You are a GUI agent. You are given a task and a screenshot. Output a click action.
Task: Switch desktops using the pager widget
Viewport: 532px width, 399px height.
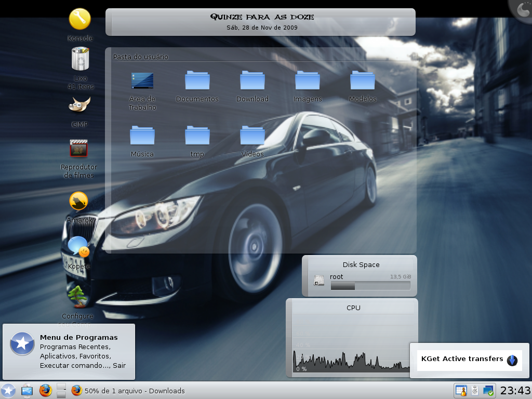(x=61, y=391)
